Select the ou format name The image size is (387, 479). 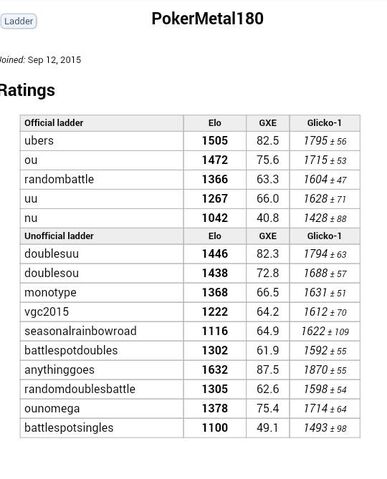[31, 160]
